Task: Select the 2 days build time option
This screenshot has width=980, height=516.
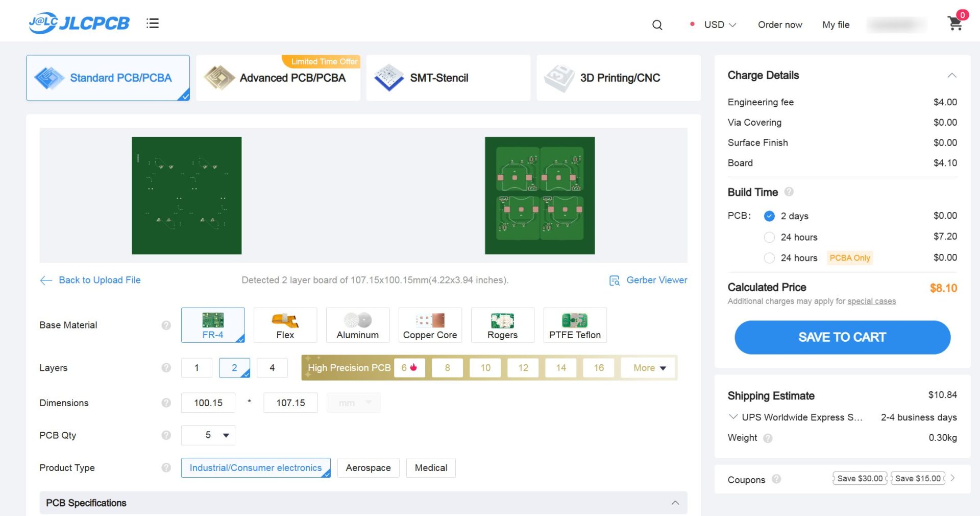Action: (x=769, y=216)
